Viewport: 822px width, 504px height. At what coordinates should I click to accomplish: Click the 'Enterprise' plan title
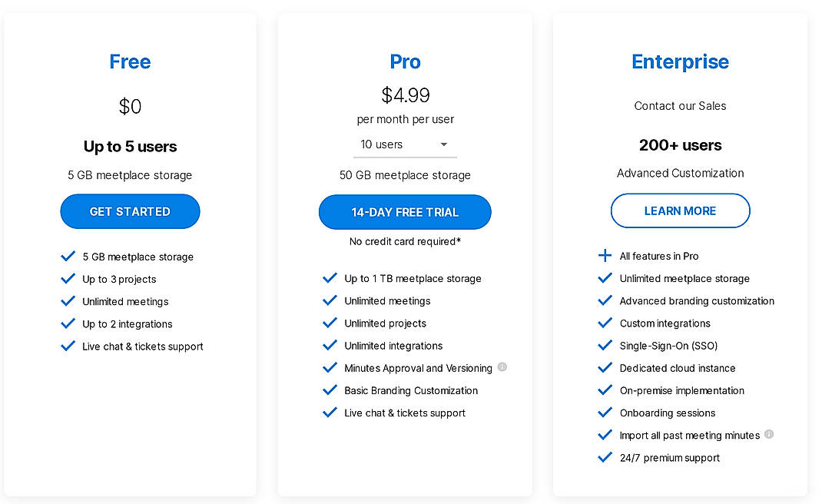(680, 61)
